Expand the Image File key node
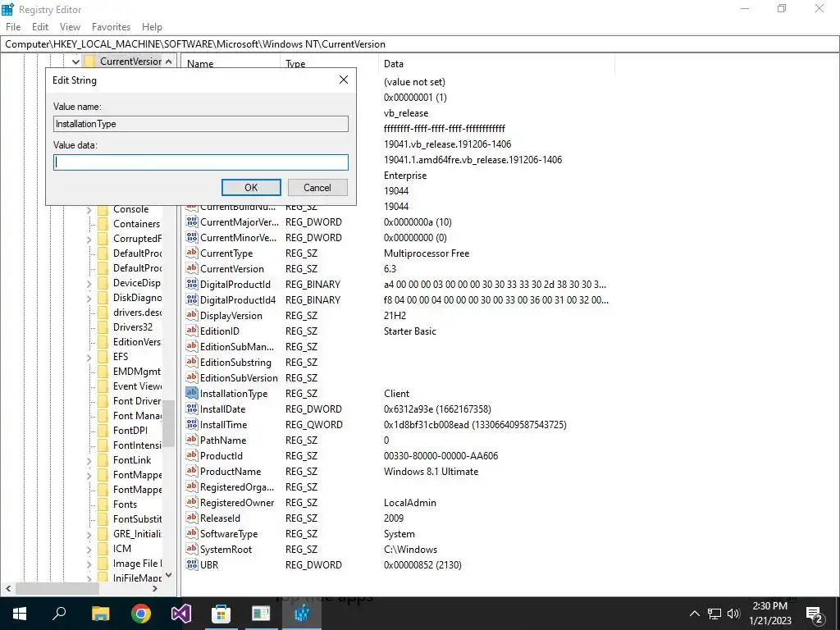Image resolution: width=840 pixels, height=630 pixels. (x=89, y=564)
